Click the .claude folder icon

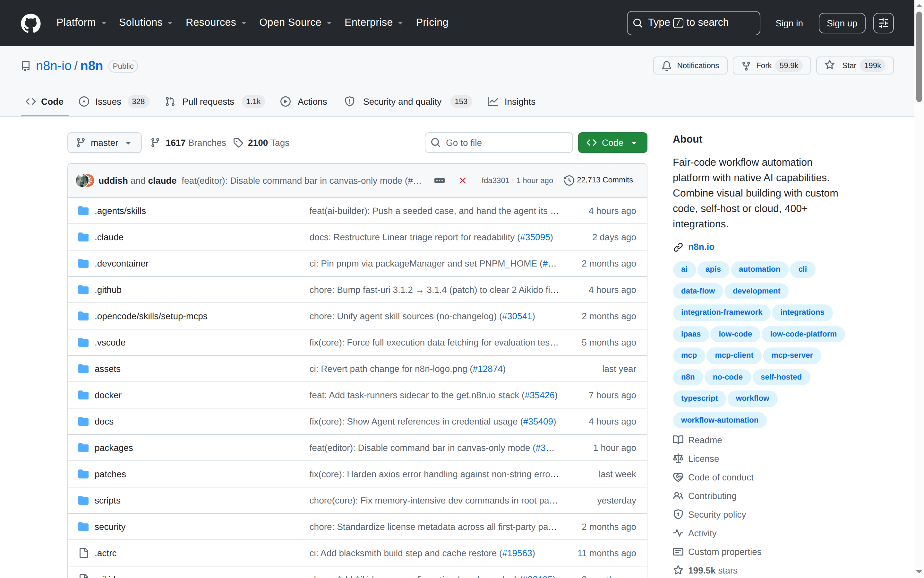point(83,237)
